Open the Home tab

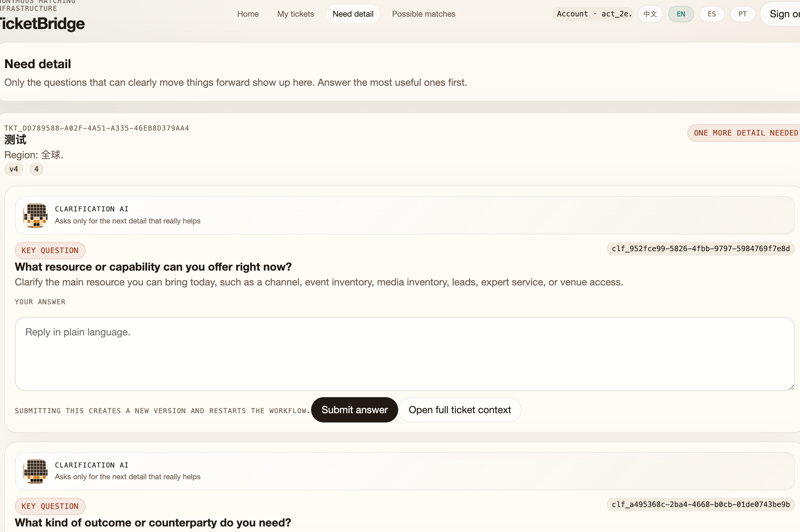tap(248, 14)
